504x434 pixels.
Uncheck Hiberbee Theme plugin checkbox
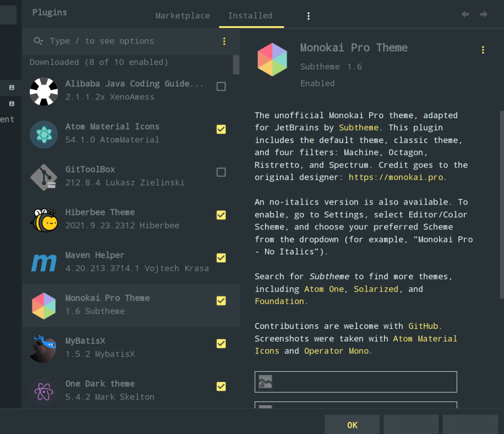click(221, 215)
